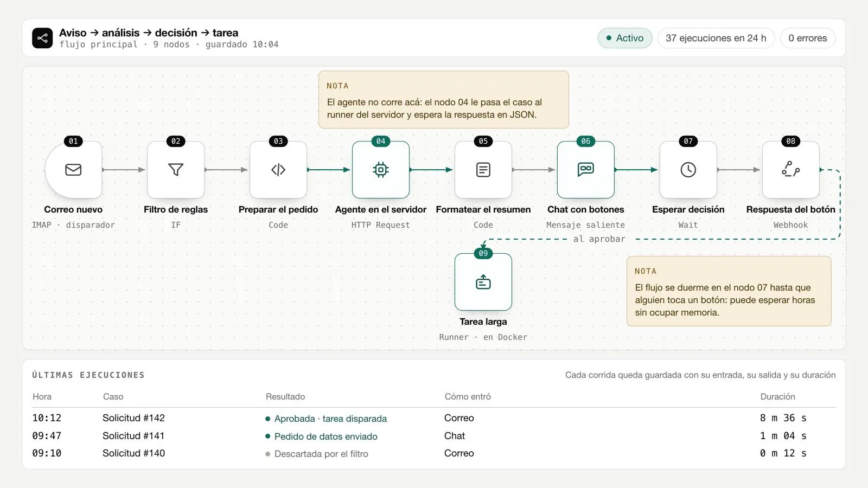Click the duration 8 m 36 s

(x=783, y=418)
